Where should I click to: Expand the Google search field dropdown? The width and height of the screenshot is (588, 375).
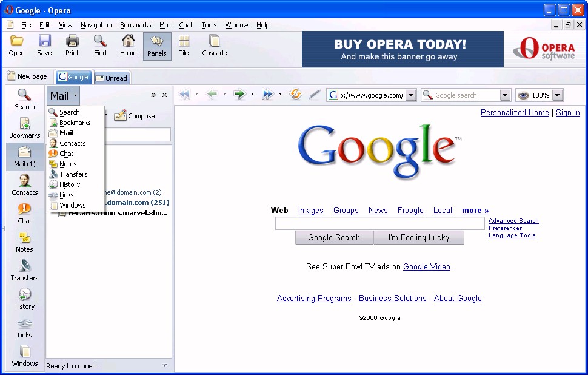(x=506, y=95)
